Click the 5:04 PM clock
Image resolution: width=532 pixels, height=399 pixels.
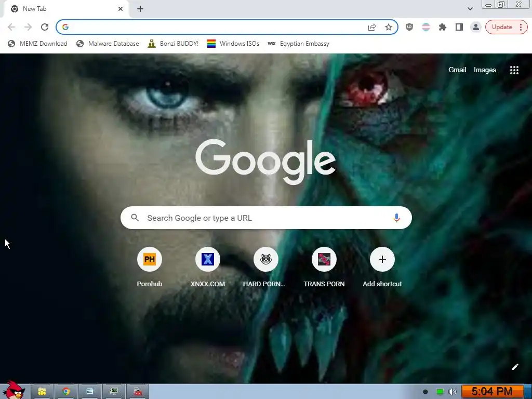(x=492, y=392)
